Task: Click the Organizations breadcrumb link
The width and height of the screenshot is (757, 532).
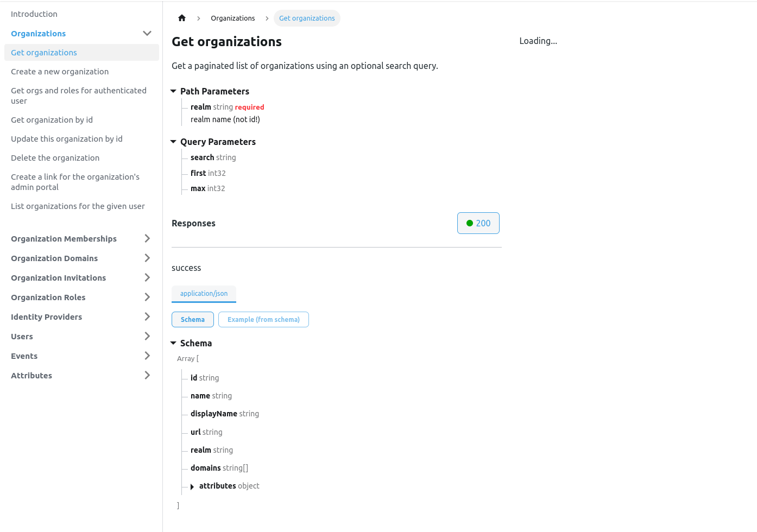Action: [232, 18]
